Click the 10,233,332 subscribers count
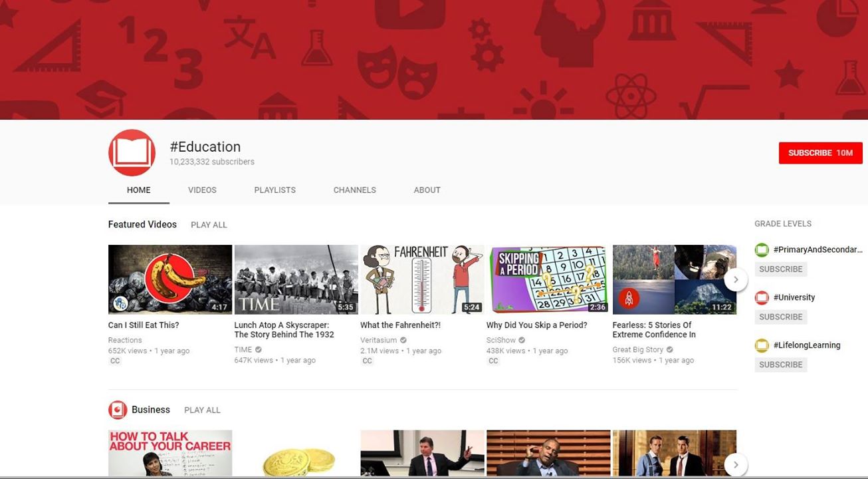The image size is (868, 479). point(212,162)
